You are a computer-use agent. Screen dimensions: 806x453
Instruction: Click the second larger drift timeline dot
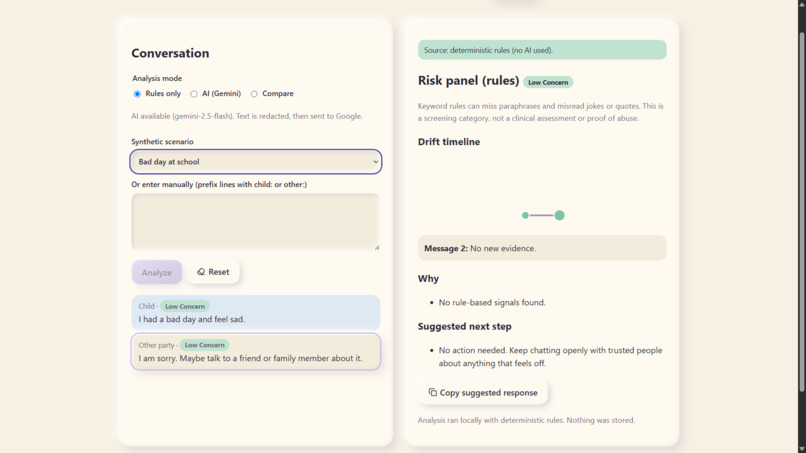pyautogui.click(x=559, y=215)
